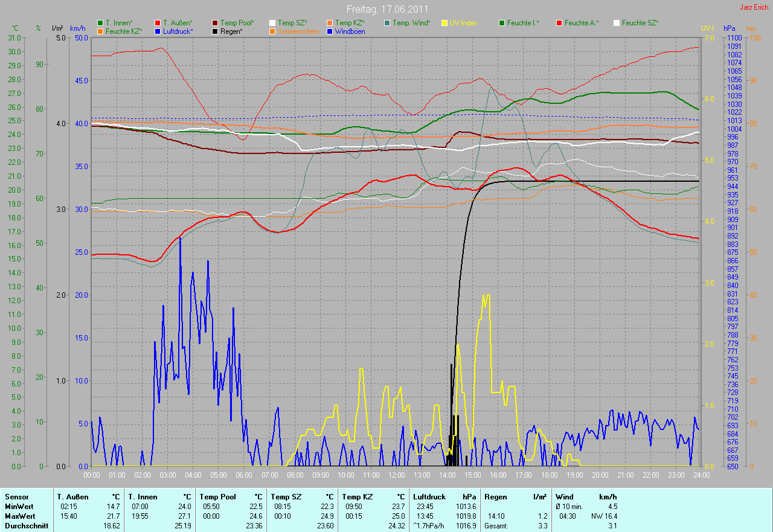
Task: Click the chart title 'Freitag, 17.06.2011'
Action: [386, 9]
